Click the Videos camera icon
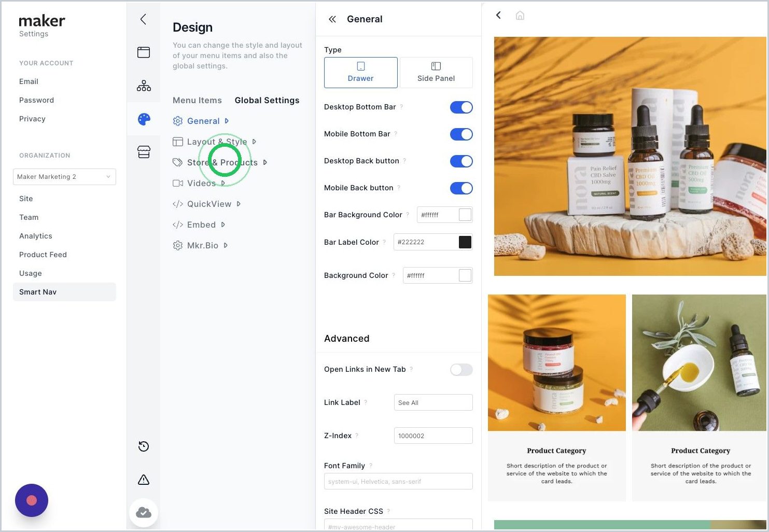The width and height of the screenshot is (769, 532). click(x=178, y=183)
